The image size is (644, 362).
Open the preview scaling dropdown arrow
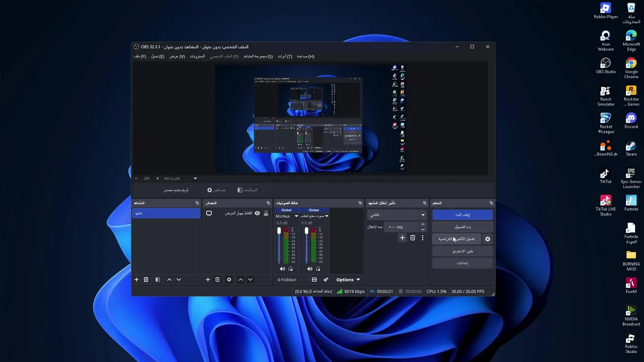coord(195,178)
